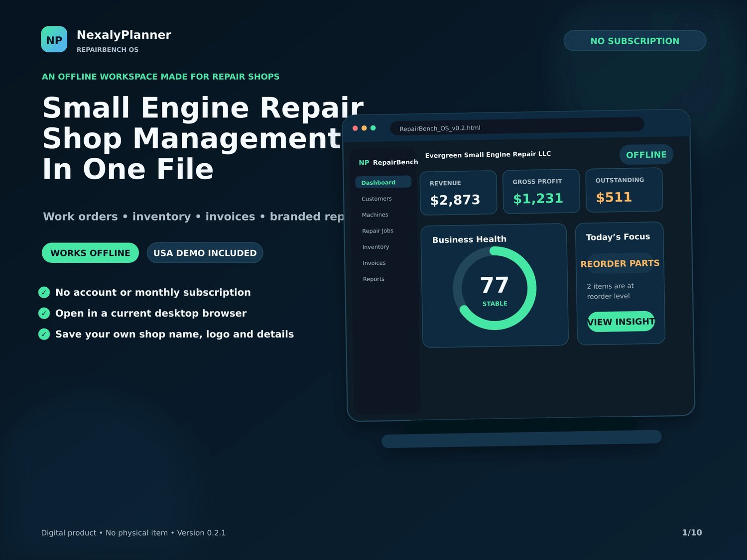The width and height of the screenshot is (747, 560).
Task: Click the Gross Profit $1,231 card
Action: pyautogui.click(x=541, y=192)
